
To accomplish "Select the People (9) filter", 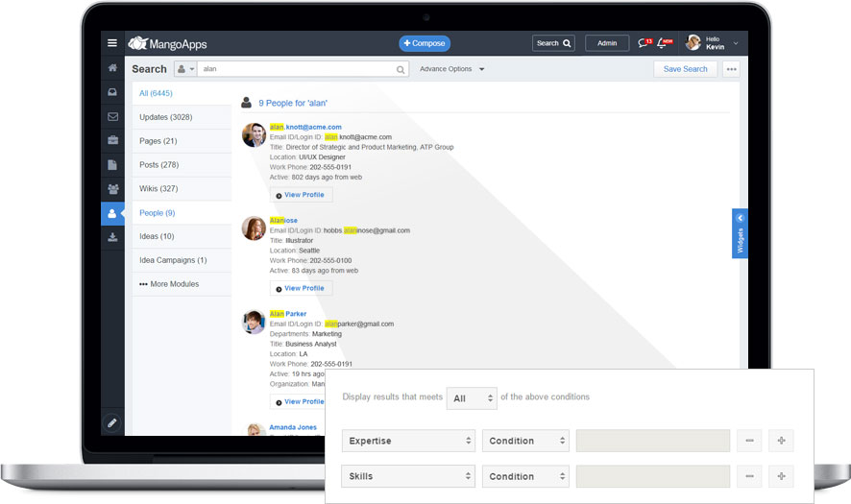I will click(x=182, y=213).
